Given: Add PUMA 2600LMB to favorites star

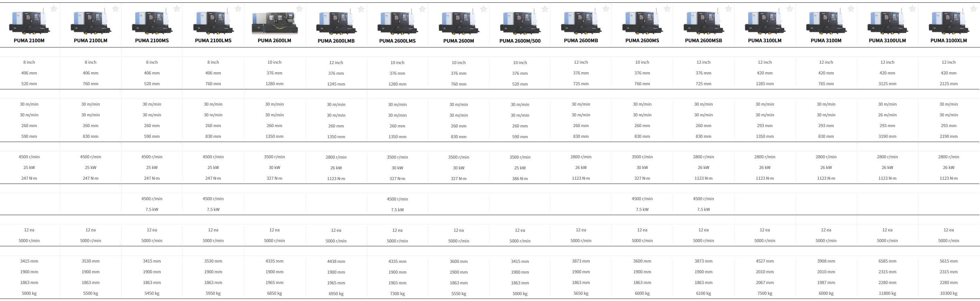Looking at the screenshot, I should 361,9.
